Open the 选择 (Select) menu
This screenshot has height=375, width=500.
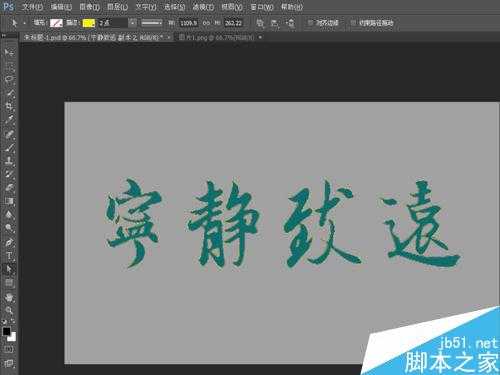[x=174, y=7]
